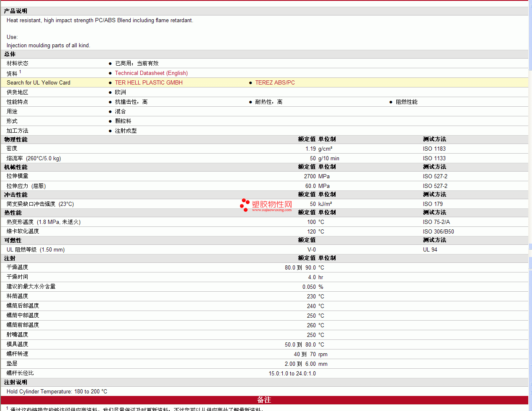Click 维卡软化温度 label
The height and width of the screenshot is (411, 532).
tap(23, 231)
